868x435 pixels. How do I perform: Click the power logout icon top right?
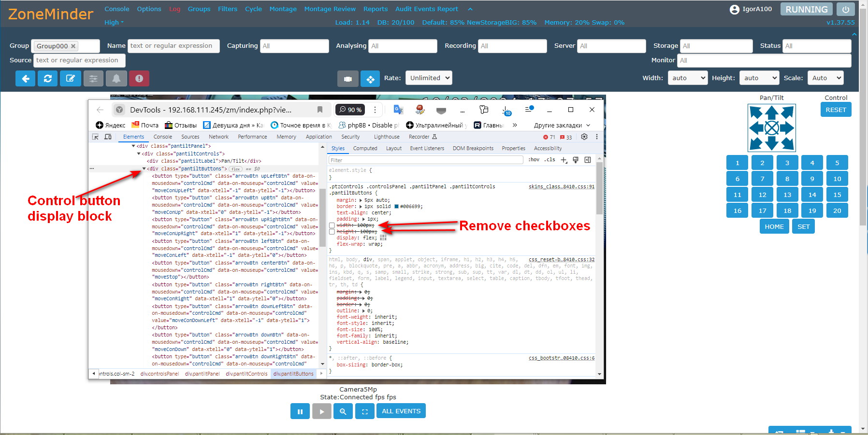click(x=846, y=9)
